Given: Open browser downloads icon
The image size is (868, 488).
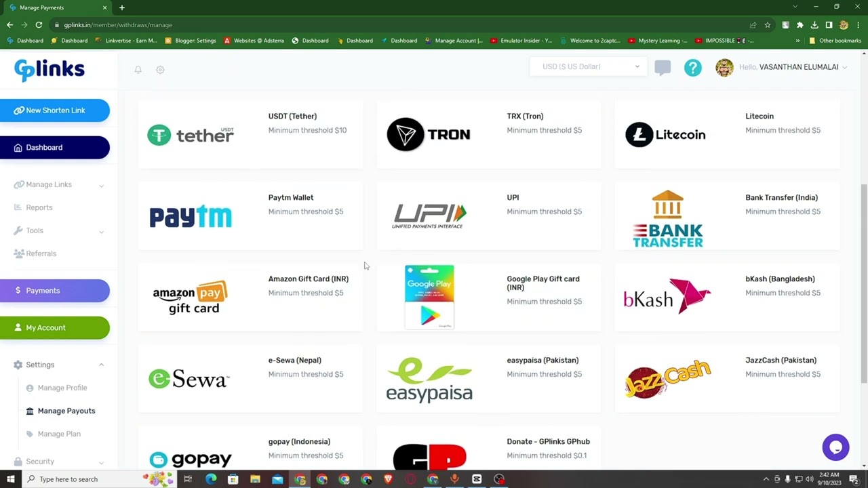Looking at the screenshot, I should 814,25.
